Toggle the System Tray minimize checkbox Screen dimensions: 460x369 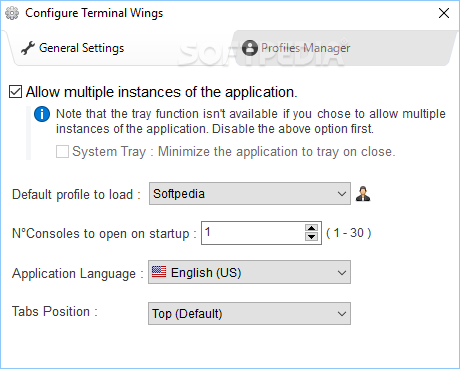click(62, 151)
